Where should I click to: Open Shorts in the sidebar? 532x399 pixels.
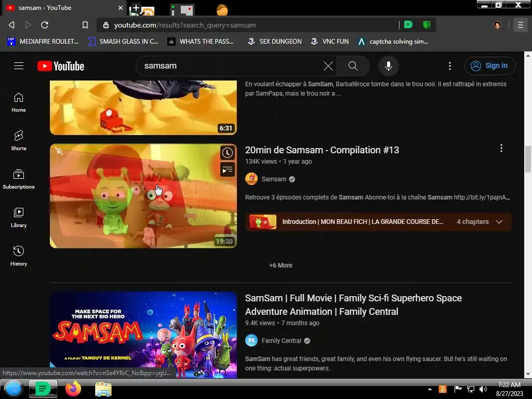click(x=19, y=141)
